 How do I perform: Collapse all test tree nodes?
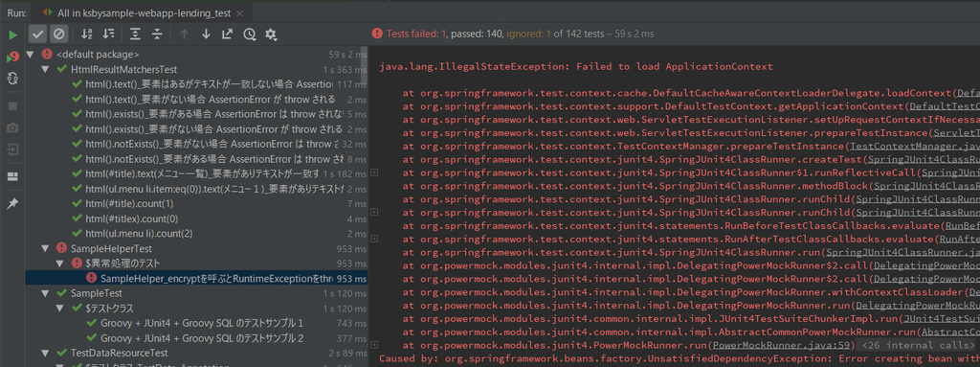(157, 34)
